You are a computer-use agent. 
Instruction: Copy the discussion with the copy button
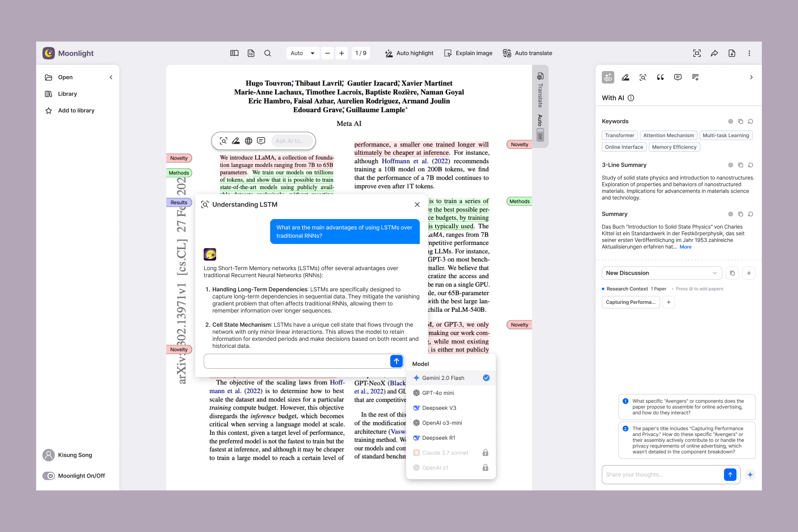point(732,273)
